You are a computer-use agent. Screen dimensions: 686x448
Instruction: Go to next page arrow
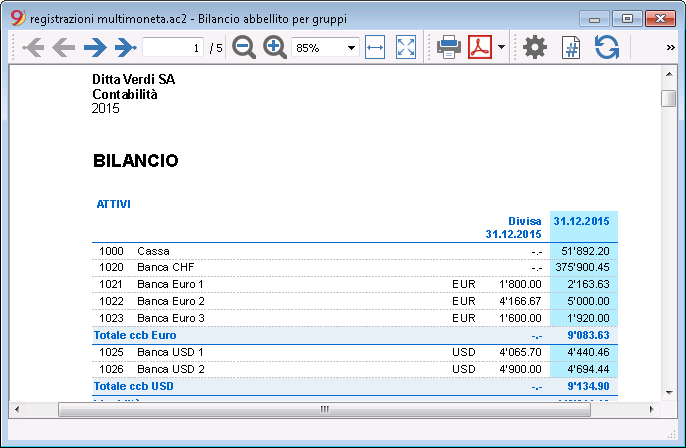(x=95, y=47)
